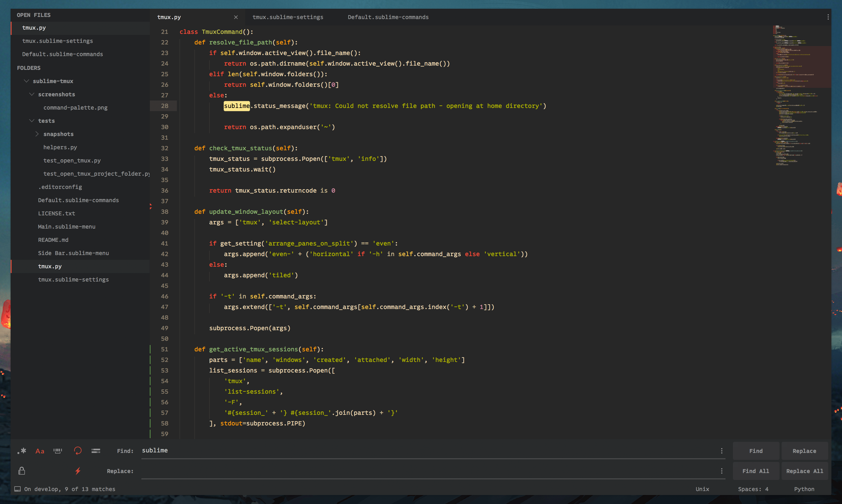This screenshot has width=842, height=504.
Task: Click the git branch status 'On develop'
Action: pos(42,489)
